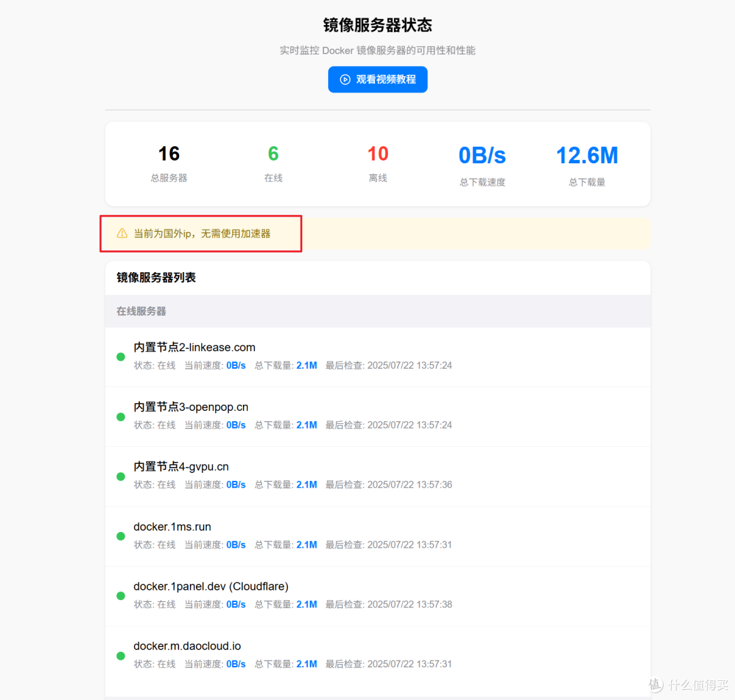
Task: Click the total download speed value 0B/s
Action: (483, 156)
